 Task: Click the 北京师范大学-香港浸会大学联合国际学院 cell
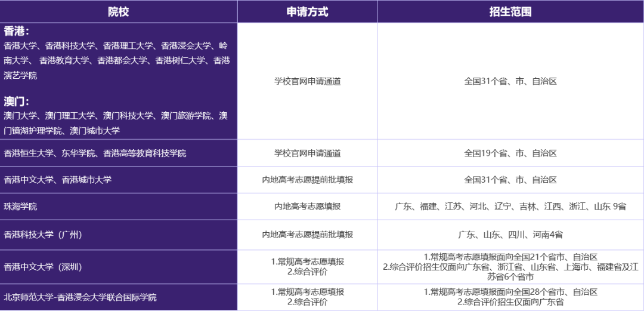(118, 297)
